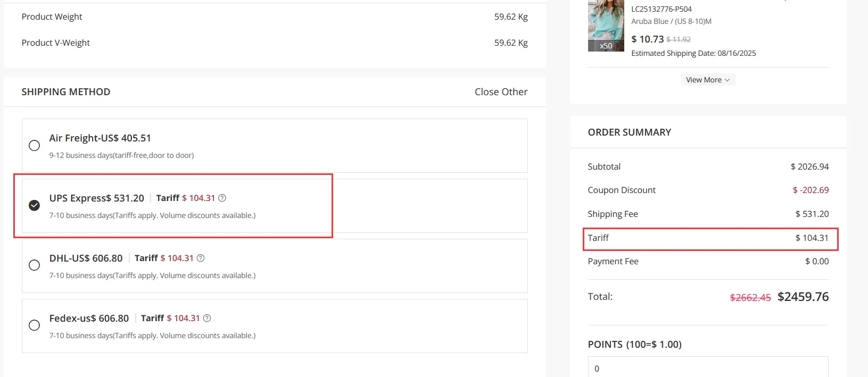Screen dimensions: 868x377
Task: Click the Fedex-us$ 606.80 option label
Action: point(89,319)
